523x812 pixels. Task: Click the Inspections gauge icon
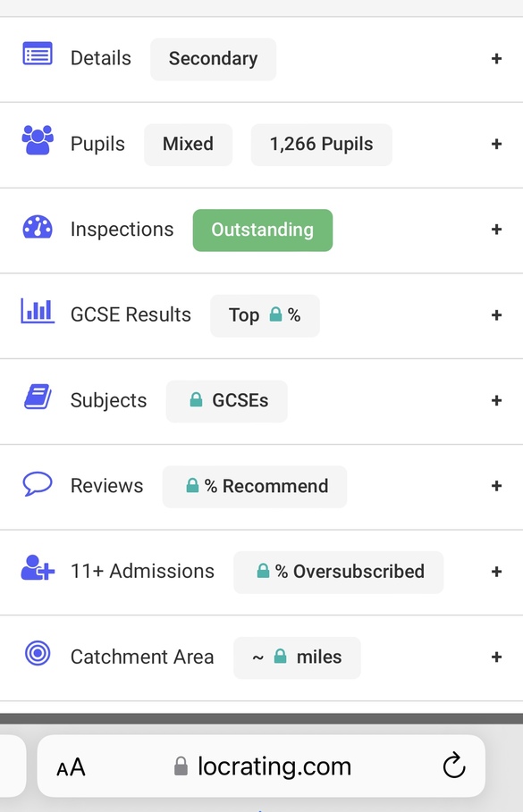tap(38, 227)
